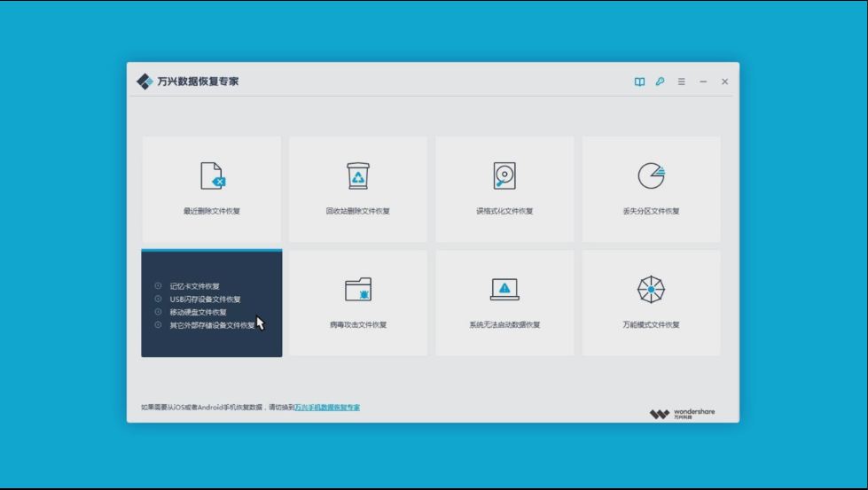868x490 pixels.
Task: Choose the 回收站删除文件恢复 recycle bin icon
Action: (358, 175)
